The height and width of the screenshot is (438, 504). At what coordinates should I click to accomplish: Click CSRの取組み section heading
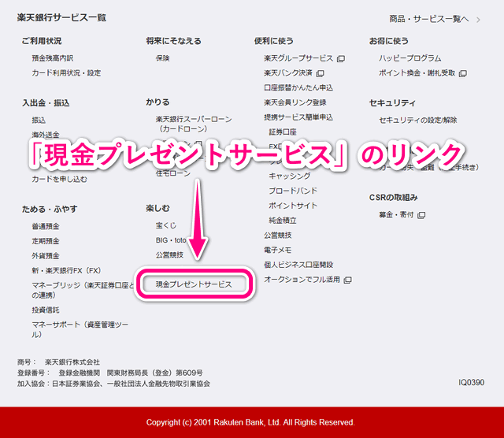[393, 198]
